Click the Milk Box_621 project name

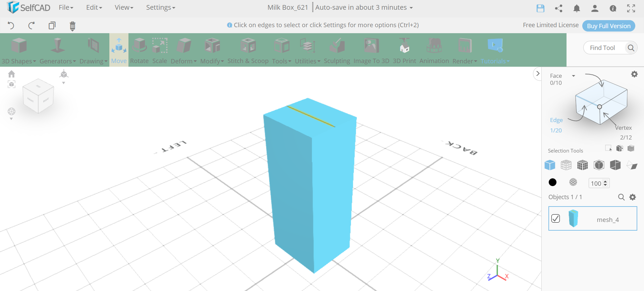pos(288,7)
